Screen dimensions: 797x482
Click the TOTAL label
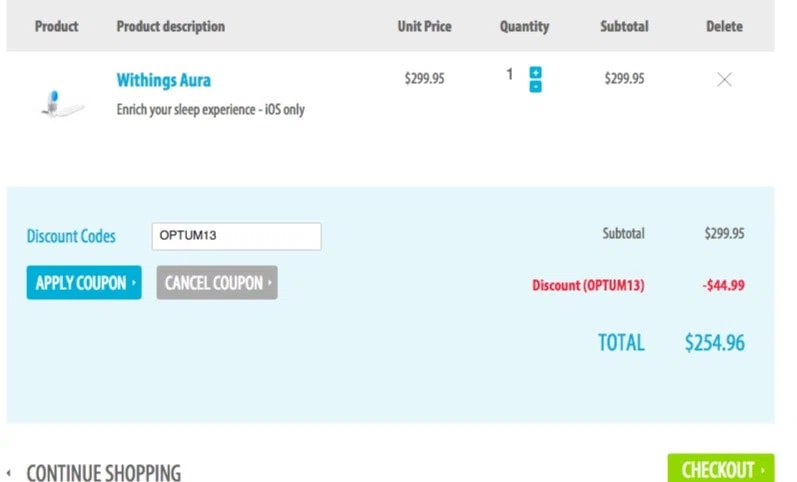(x=621, y=343)
